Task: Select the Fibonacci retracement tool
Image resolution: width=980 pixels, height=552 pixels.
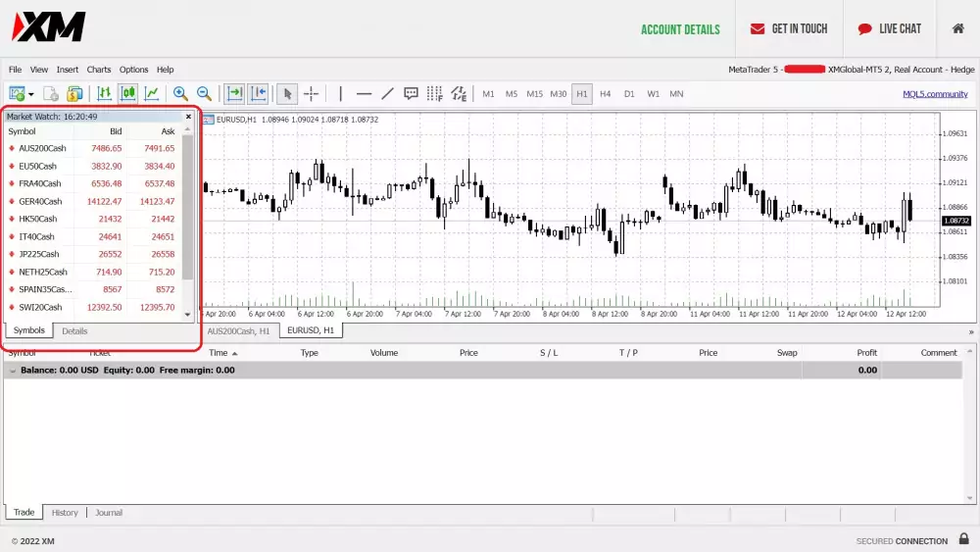Action: (x=434, y=94)
